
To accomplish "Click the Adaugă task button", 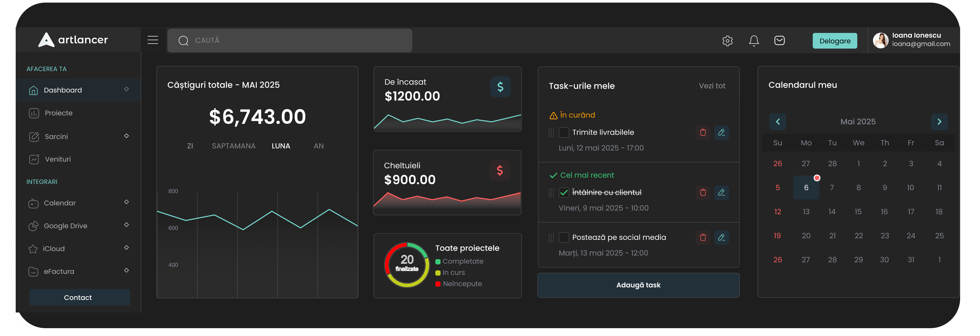I will (638, 285).
